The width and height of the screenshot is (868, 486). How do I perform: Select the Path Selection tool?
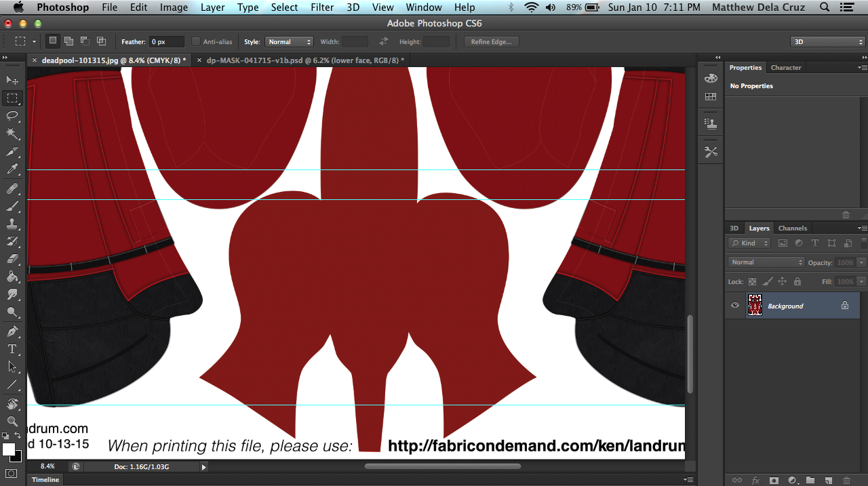pyautogui.click(x=12, y=367)
